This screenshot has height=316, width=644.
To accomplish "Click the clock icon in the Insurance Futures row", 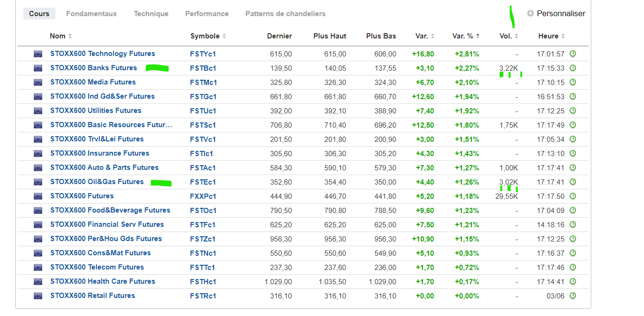I will (573, 153).
